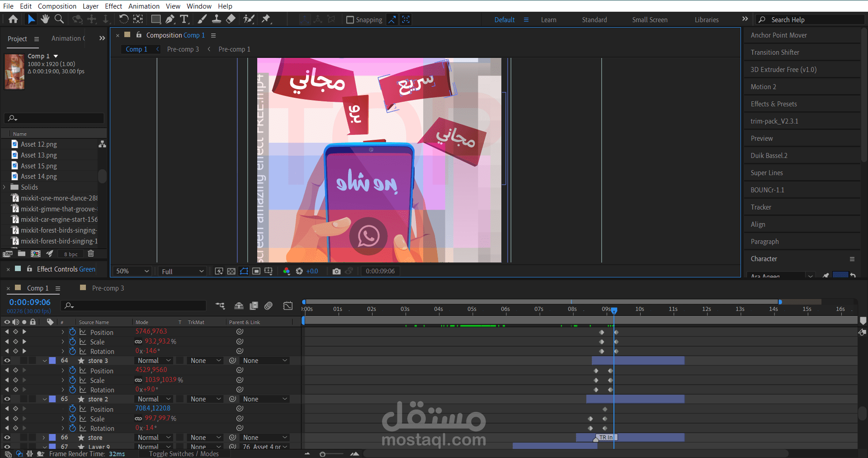Screen dimensions: 868x458
Task: Select the Rotation tool
Action: tap(123, 19)
